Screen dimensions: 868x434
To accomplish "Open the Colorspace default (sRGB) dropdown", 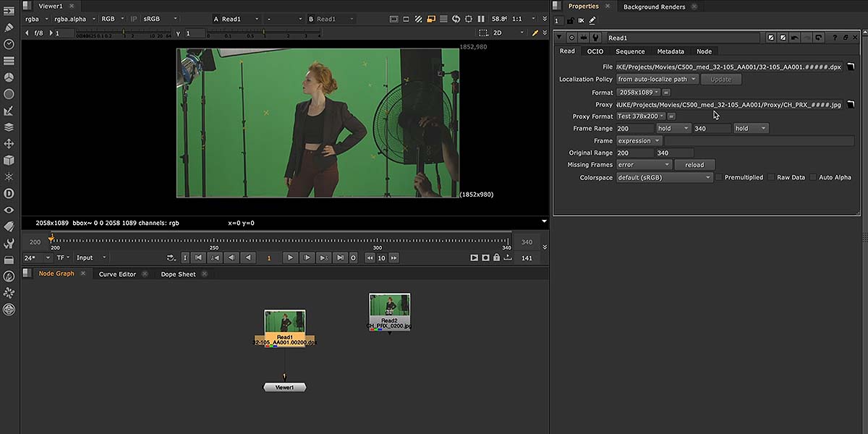I will 665,177.
